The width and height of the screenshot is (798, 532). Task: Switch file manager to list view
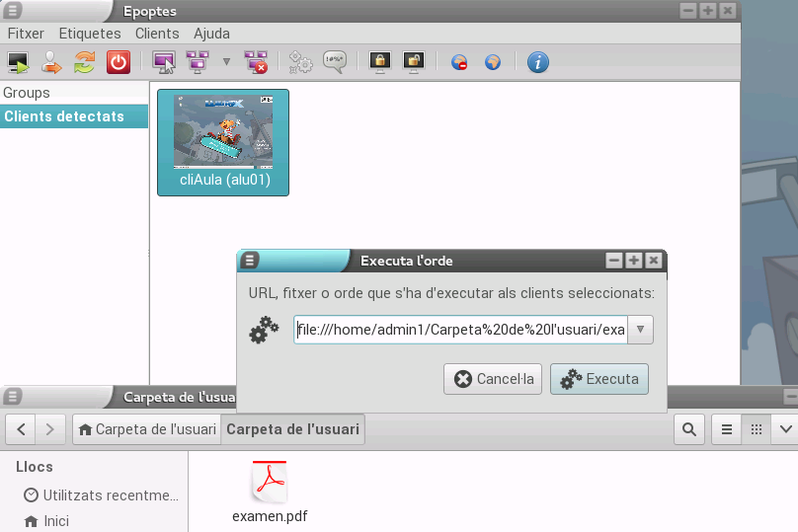pyautogui.click(x=726, y=429)
